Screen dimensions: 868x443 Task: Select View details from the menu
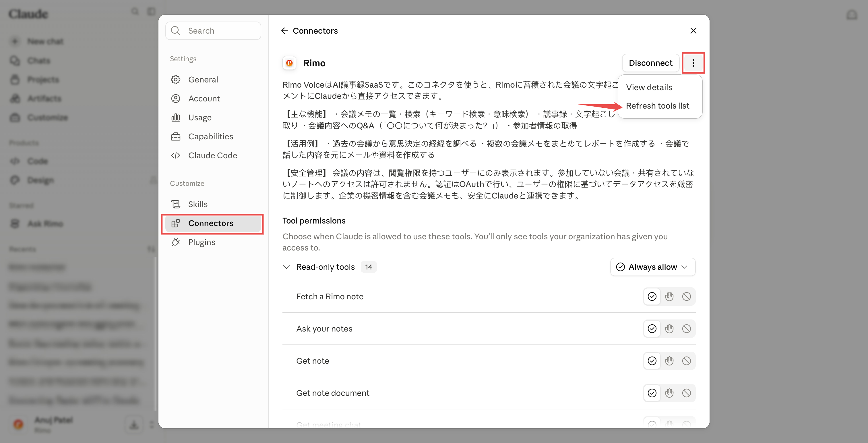click(x=660, y=87)
